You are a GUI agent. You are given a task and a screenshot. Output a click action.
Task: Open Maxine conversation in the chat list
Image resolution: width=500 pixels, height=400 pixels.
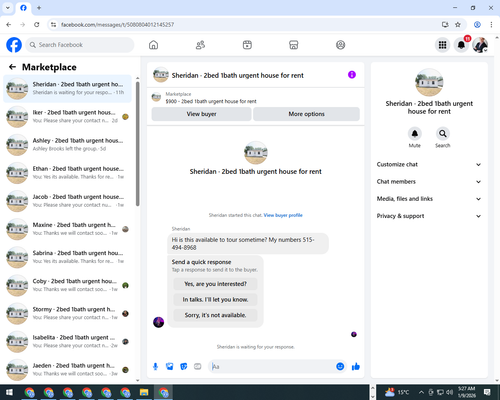(67, 229)
